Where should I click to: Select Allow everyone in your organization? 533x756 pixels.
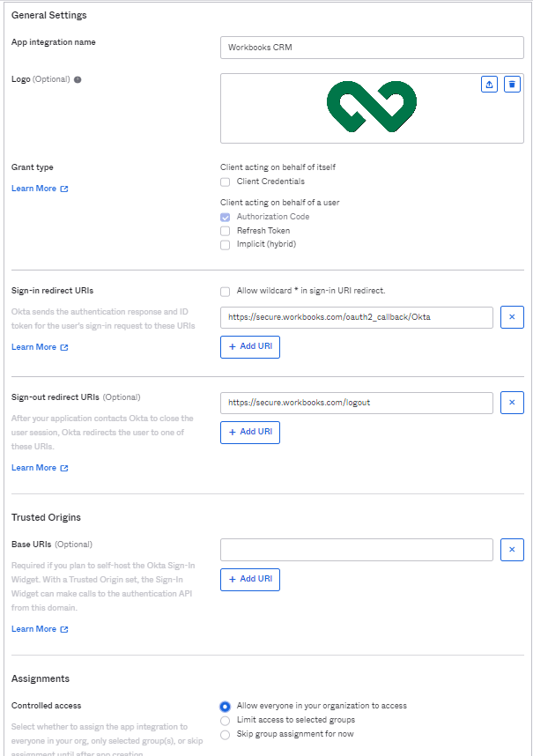(x=226, y=706)
